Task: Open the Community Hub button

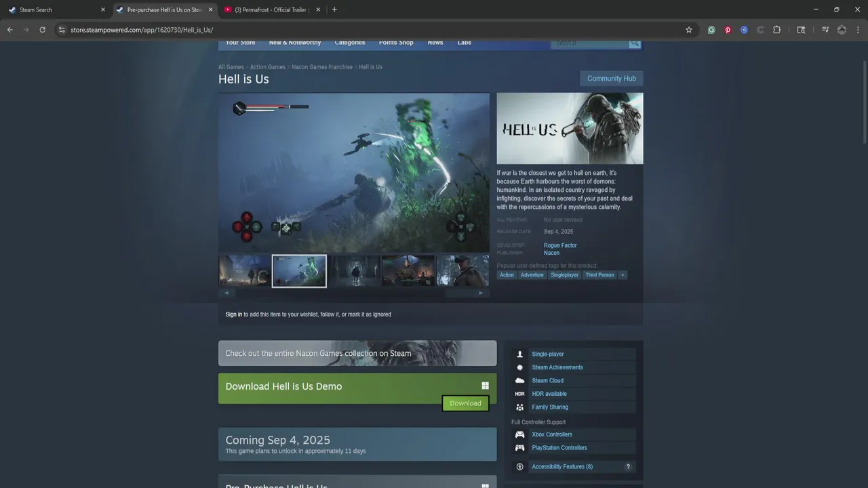Action: point(612,79)
